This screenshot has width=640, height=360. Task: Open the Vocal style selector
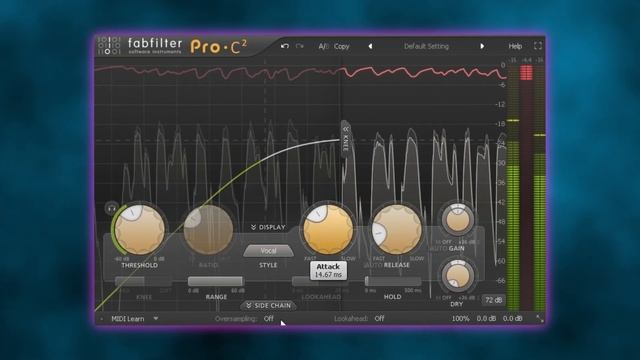(268, 251)
